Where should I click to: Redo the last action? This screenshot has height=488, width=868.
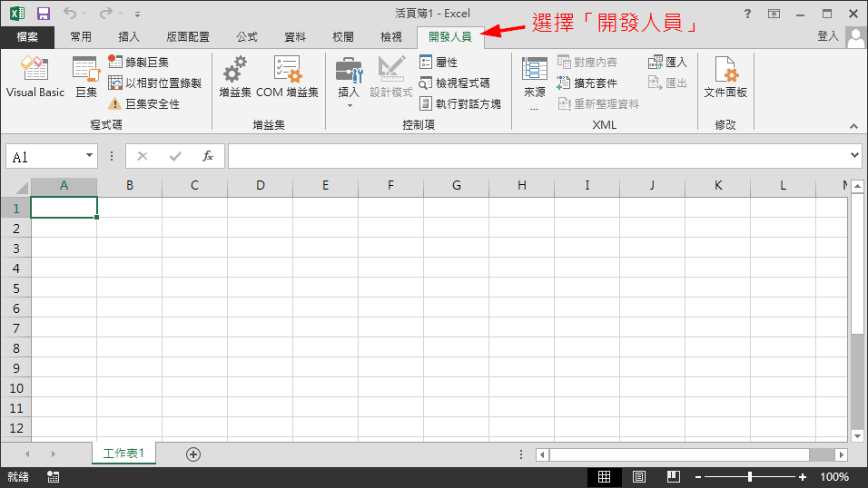point(105,13)
